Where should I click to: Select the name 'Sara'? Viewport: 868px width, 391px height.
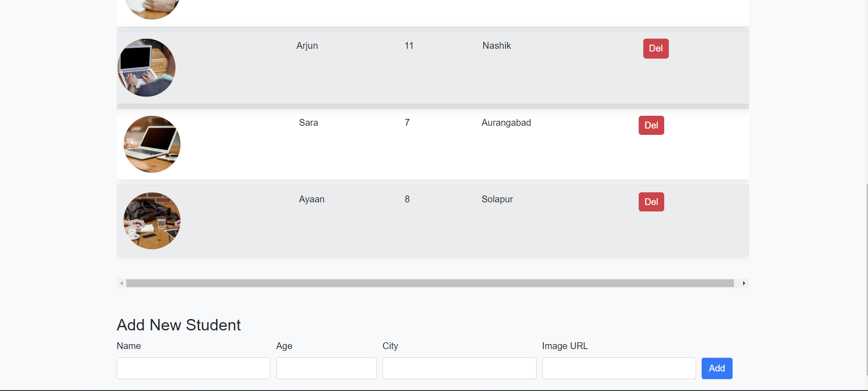[308, 123]
